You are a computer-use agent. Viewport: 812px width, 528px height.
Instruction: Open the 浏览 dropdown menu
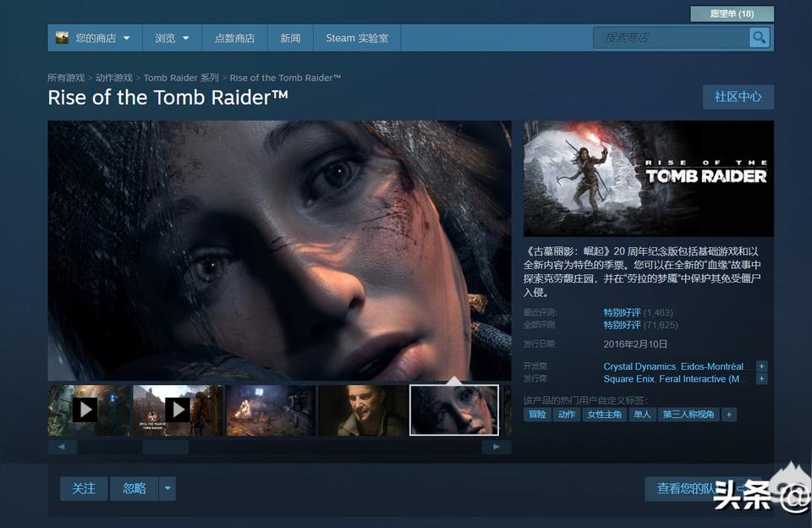pos(172,38)
